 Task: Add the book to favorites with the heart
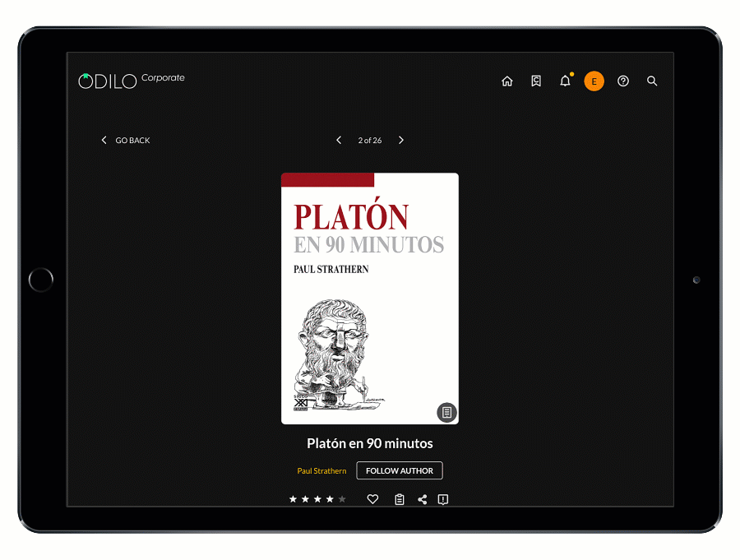372,499
